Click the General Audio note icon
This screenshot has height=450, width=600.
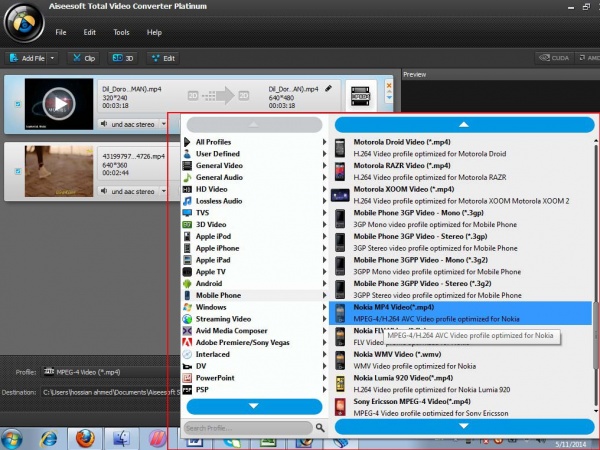[x=187, y=178]
